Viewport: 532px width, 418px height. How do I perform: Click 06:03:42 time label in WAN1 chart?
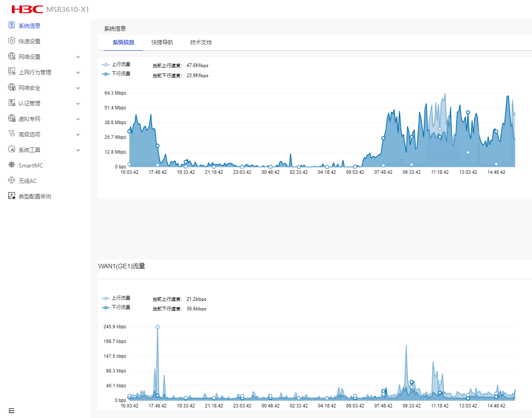[355, 406]
